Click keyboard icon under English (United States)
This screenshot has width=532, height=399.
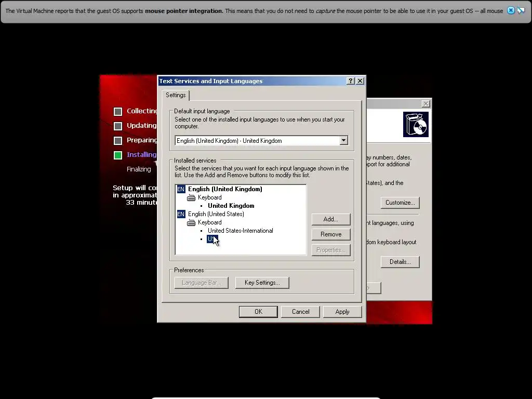[191, 222]
